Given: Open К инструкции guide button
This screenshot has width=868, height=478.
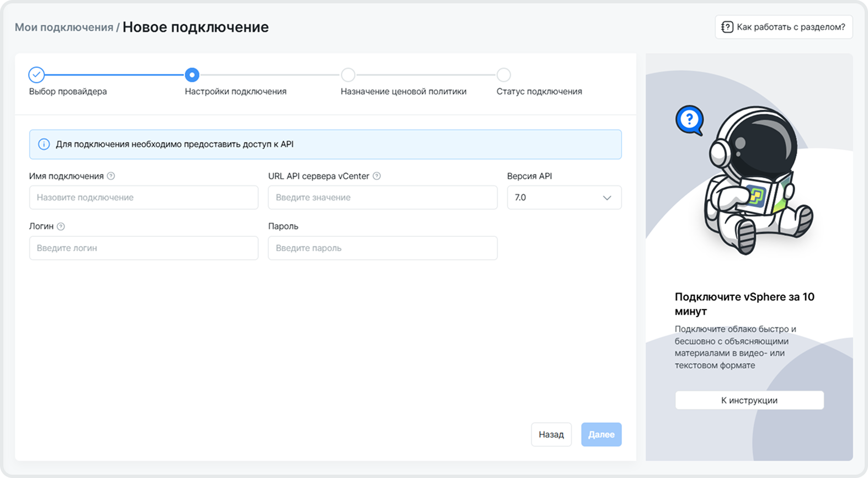Looking at the screenshot, I should 749,400.
